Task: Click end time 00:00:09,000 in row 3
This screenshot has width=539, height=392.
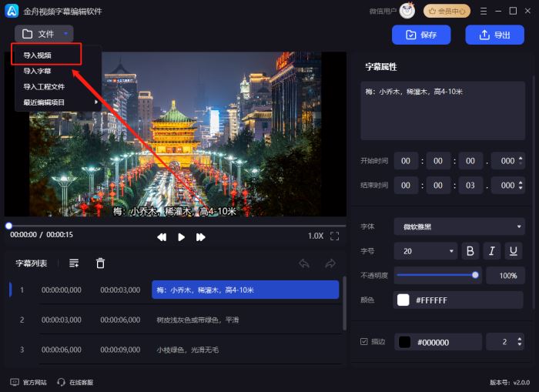Action: 120,350
